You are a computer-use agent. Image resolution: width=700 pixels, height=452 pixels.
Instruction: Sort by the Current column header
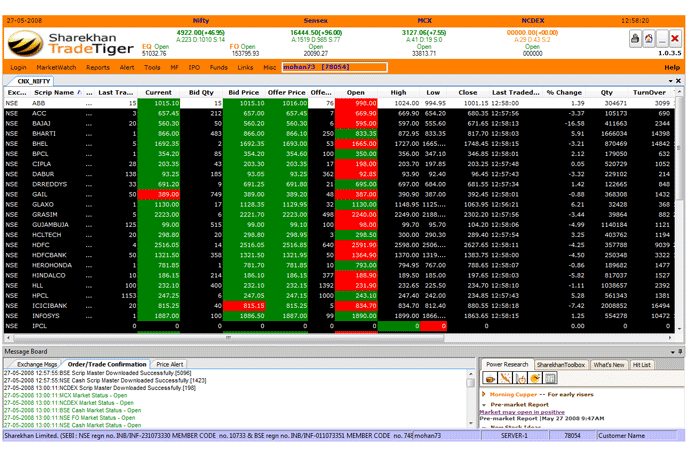[x=158, y=92]
